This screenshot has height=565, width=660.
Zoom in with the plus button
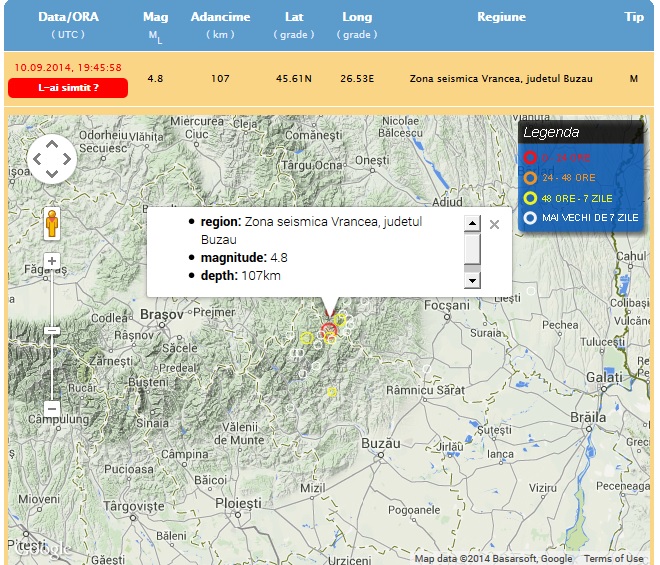(52, 262)
